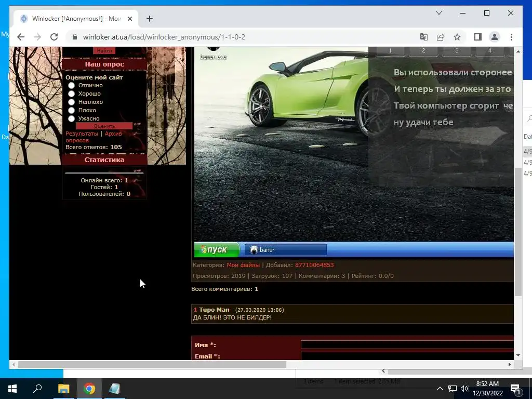Share this page icon
Image resolution: width=532 pixels, height=399 pixels.
(441, 37)
